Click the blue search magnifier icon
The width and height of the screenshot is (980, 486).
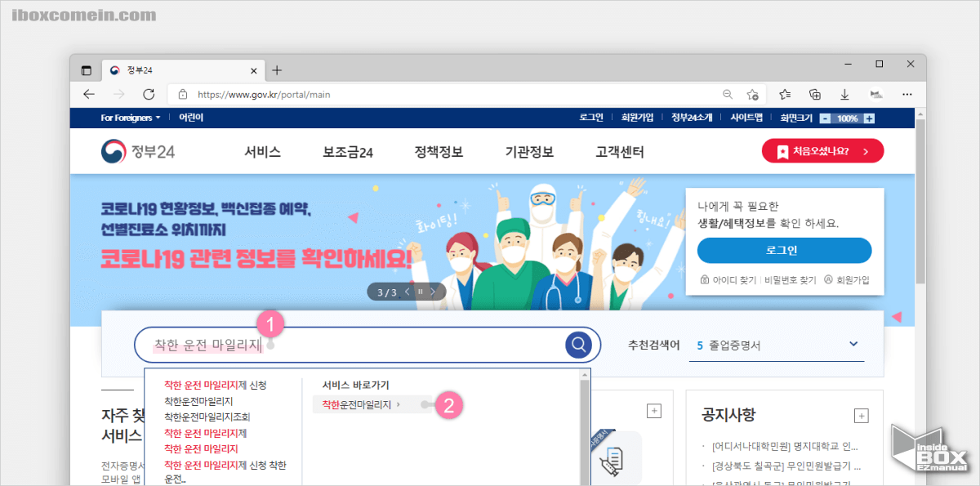click(x=578, y=345)
